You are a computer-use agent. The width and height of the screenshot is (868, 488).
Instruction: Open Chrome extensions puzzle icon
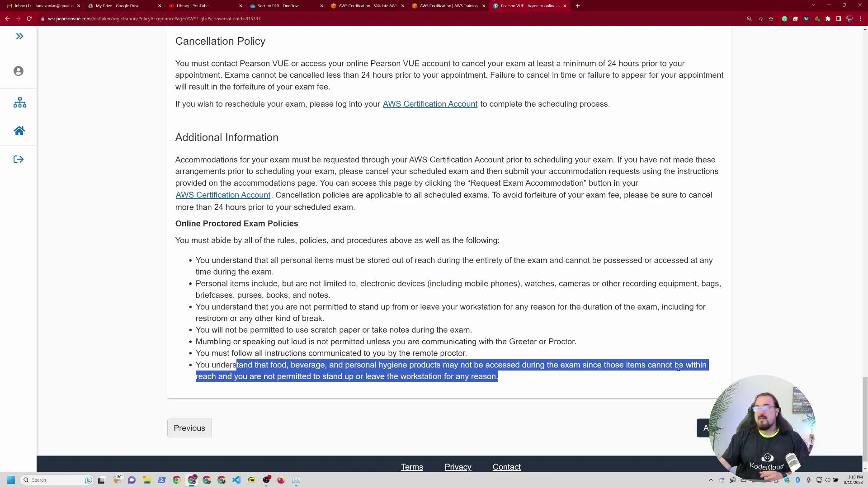(828, 19)
